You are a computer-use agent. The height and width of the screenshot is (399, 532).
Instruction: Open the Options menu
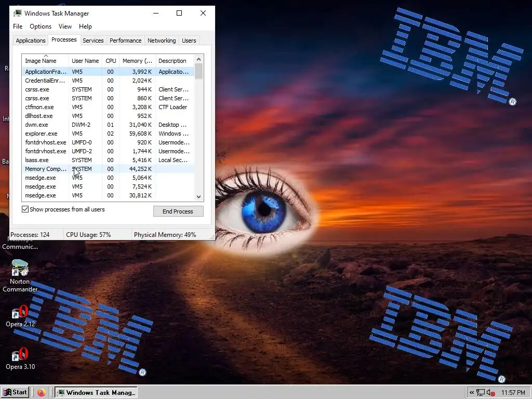pyautogui.click(x=41, y=26)
